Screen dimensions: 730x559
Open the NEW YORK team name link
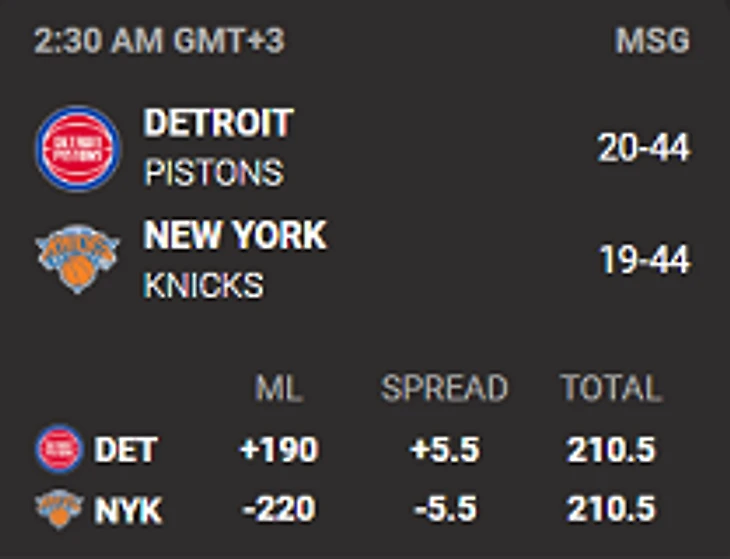pos(235,235)
